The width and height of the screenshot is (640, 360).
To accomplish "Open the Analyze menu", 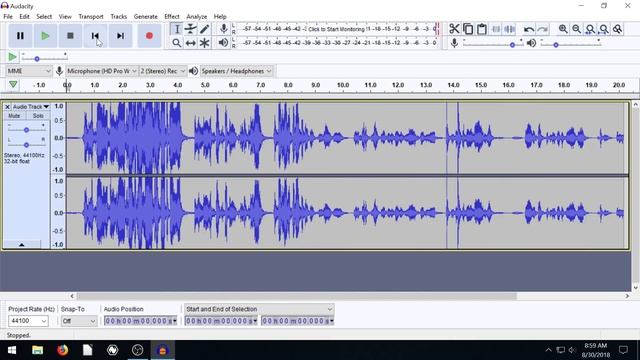I will (197, 16).
